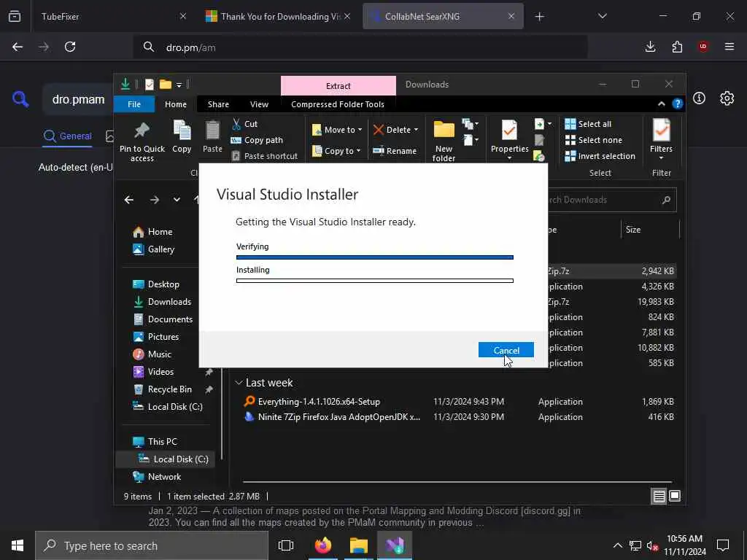
Task: Click quick access Properties icon in title bar
Action: click(149, 85)
